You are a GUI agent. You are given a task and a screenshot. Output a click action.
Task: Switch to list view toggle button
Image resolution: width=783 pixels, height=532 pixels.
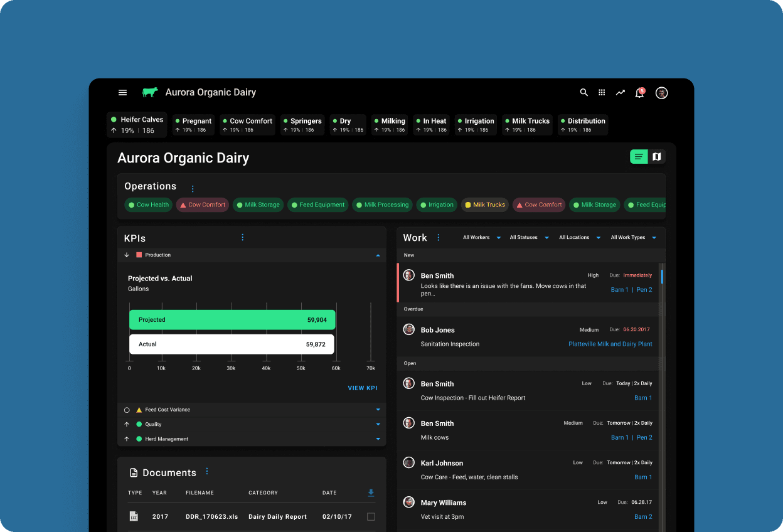639,157
